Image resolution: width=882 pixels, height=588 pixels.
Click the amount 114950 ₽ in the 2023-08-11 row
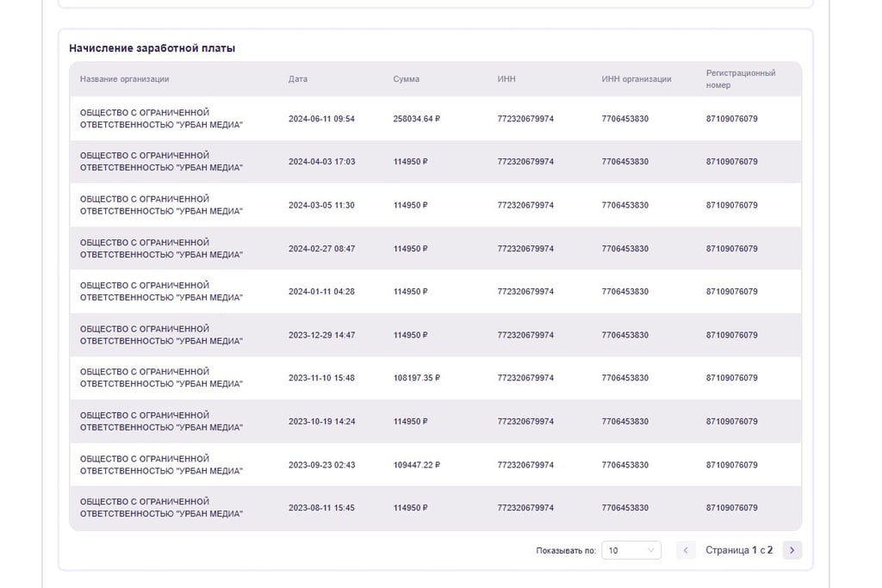pyautogui.click(x=411, y=508)
